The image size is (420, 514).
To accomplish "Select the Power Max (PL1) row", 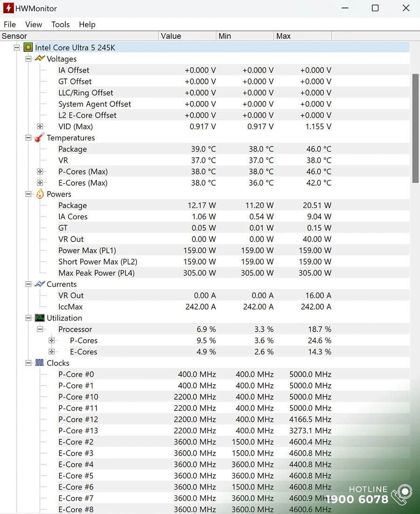I will (233, 250).
